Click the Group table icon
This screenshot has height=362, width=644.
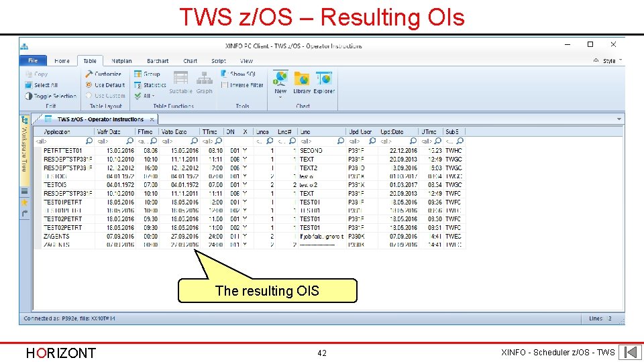click(x=138, y=74)
